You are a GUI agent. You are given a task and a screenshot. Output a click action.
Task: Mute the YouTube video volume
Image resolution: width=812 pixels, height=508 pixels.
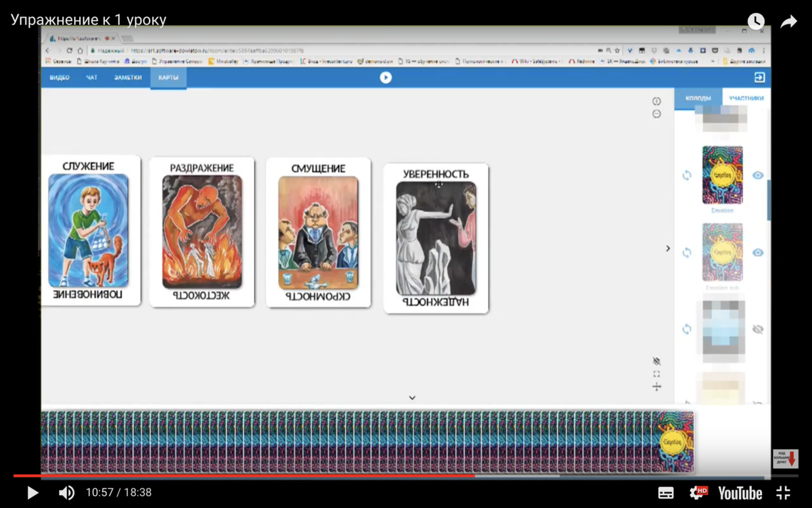coord(66,493)
